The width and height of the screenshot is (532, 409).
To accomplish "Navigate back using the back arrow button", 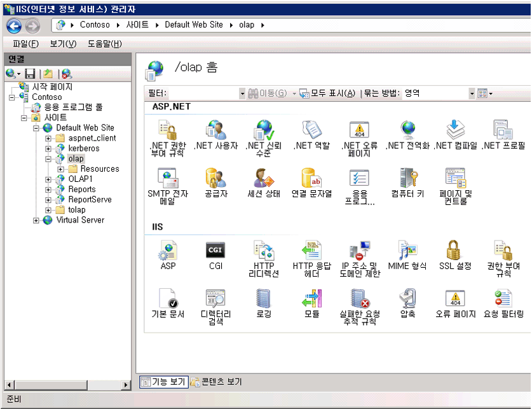I will [x=13, y=25].
